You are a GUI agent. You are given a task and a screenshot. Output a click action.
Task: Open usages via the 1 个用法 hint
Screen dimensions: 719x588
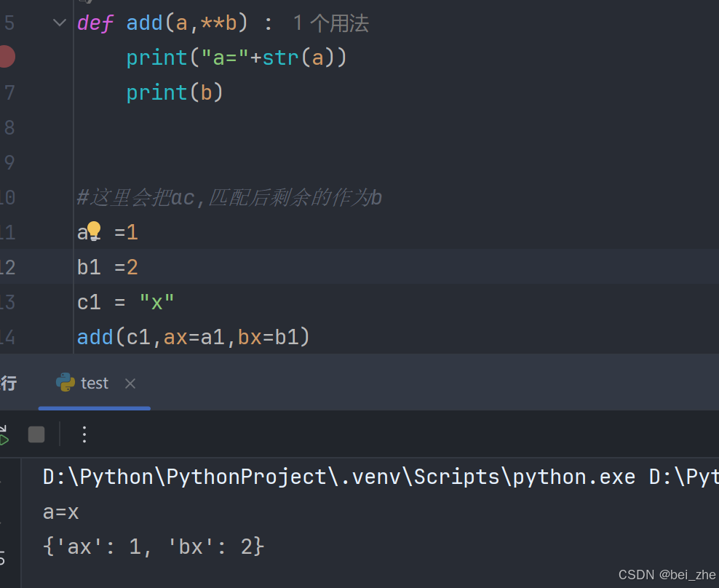pos(331,23)
